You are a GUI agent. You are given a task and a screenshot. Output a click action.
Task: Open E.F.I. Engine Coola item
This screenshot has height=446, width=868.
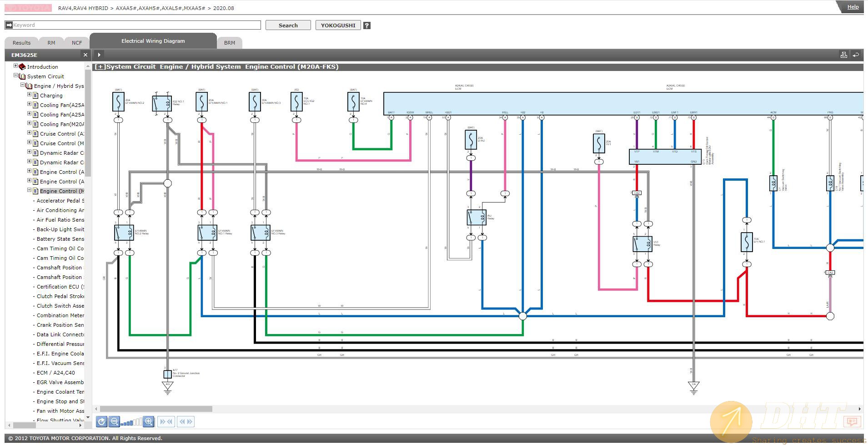(60, 354)
